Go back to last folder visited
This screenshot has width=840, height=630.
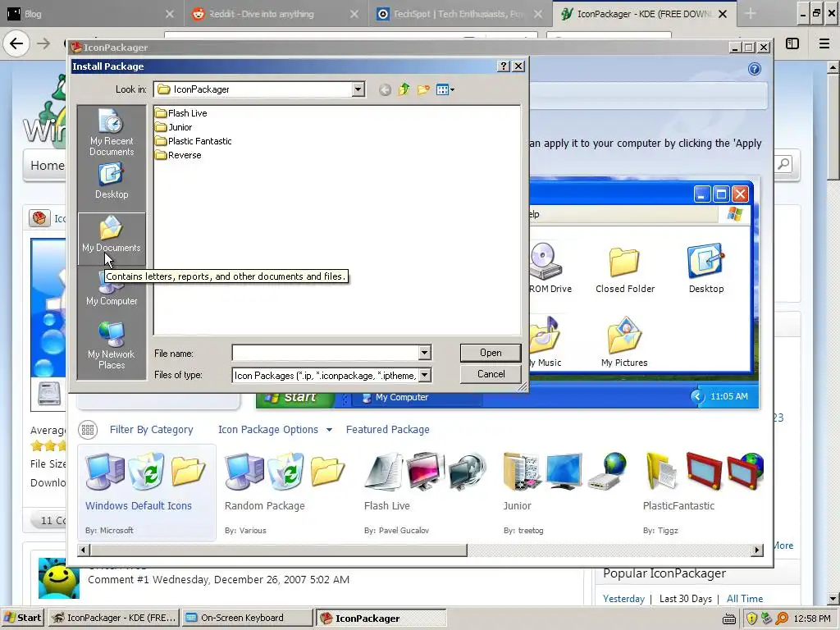pyautogui.click(x=385, y=90)
